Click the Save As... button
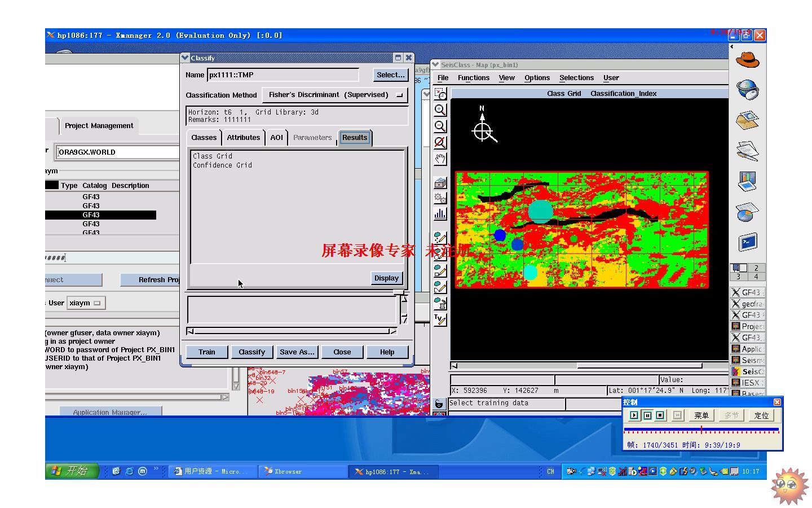The image size is (812, 508). tap(297, 352)
